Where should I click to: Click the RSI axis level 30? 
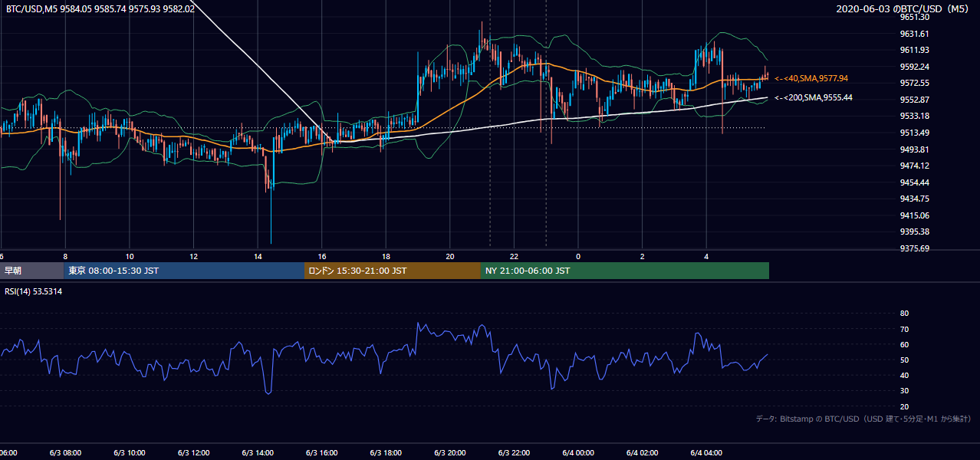click(x=904, y=391)
